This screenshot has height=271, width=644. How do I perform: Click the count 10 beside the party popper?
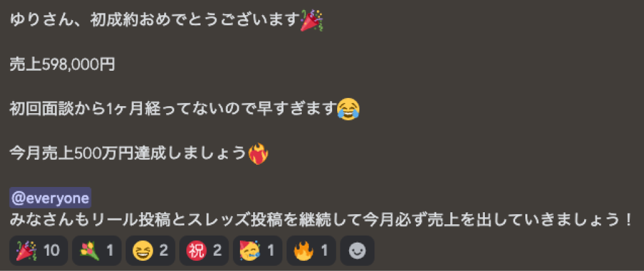[x=52, y=250]
